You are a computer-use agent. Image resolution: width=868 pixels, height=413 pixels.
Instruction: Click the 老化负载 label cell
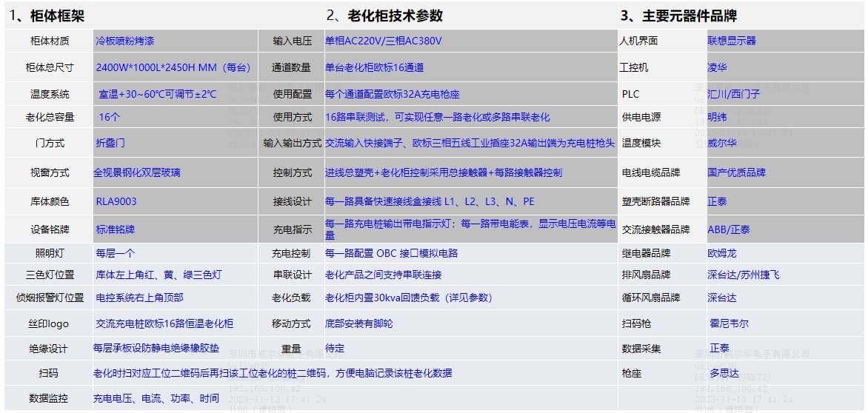coord(291,298)
